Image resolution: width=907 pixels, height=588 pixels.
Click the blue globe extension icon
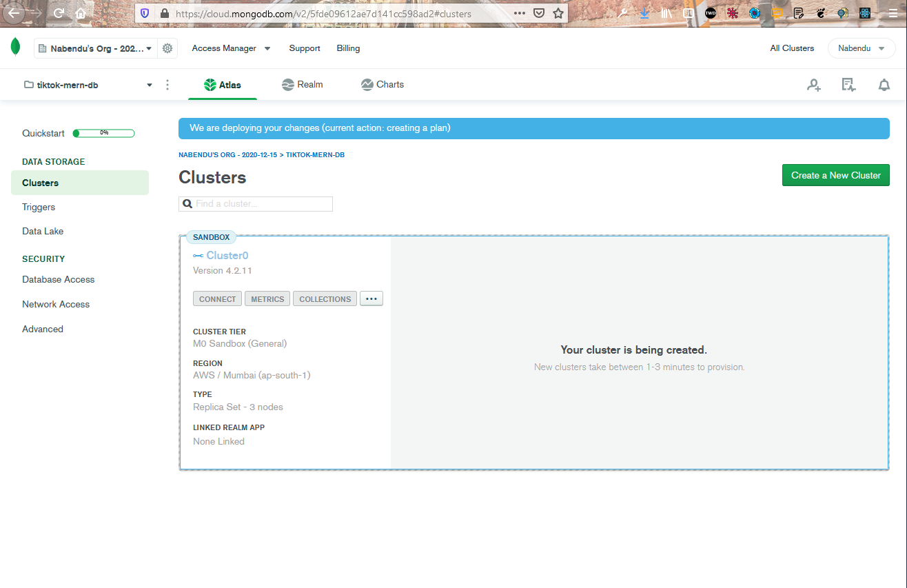[x=755, y=13]
